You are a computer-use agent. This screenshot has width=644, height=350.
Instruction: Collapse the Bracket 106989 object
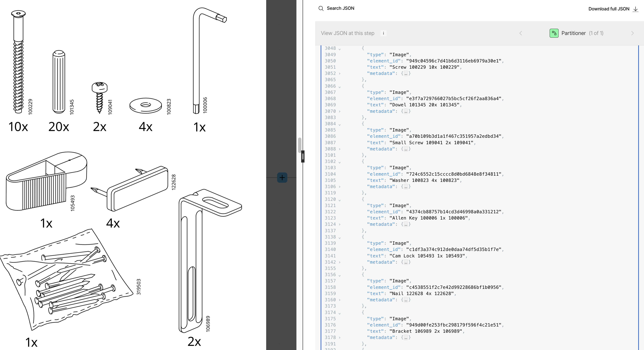pyautogui.click(x=339, y=313)
